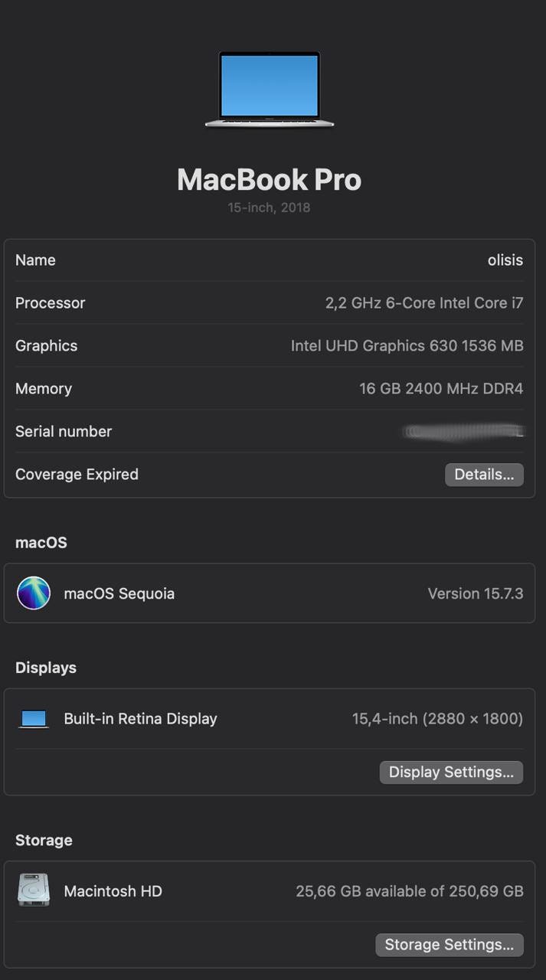This screenshot has width=546, height=980.
Task: Click the Intel UHD Graphics 630 value
Action: (407, 346)
